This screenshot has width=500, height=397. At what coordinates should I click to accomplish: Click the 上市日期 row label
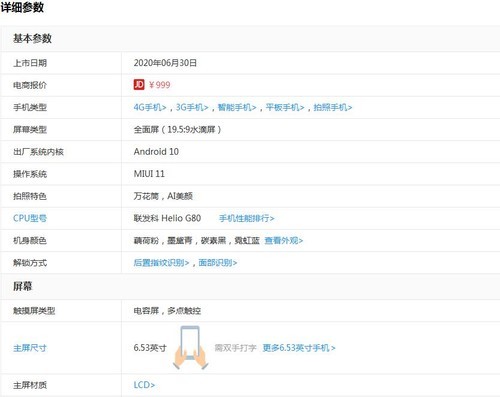tap(30, 63)
